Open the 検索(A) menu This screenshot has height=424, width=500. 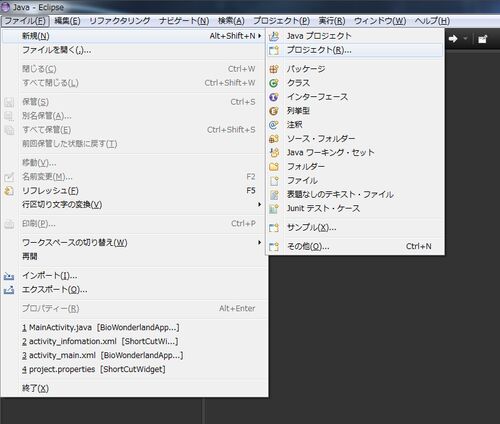[x=231, y=21]
